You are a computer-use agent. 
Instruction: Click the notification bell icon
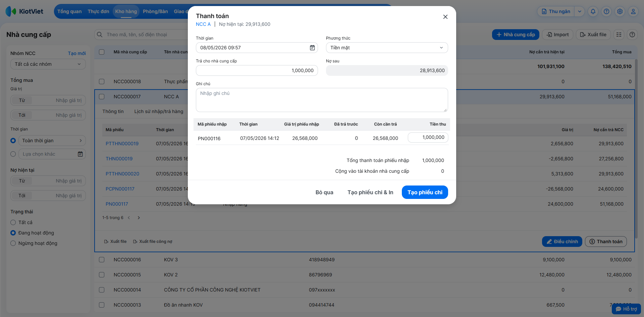pos(593,11)
